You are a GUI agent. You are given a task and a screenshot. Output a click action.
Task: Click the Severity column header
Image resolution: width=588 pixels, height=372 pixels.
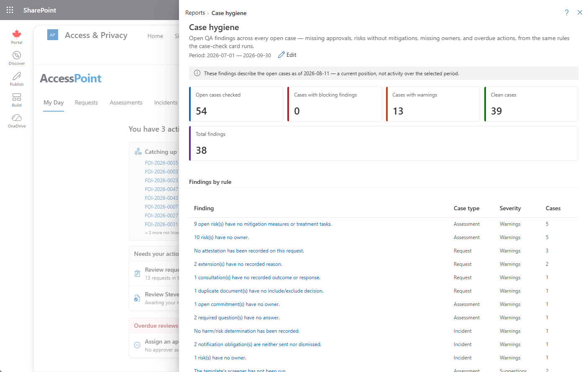point(510,208)
